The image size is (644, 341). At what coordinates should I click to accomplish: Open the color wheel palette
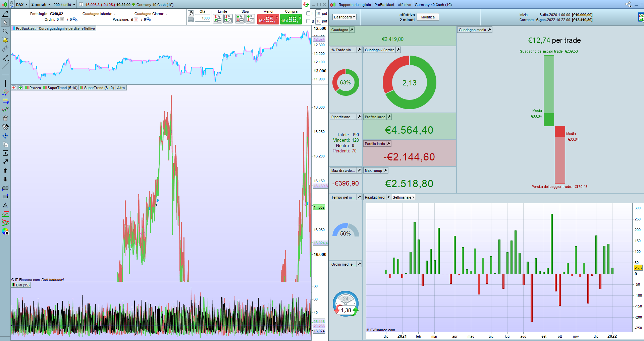5,231
